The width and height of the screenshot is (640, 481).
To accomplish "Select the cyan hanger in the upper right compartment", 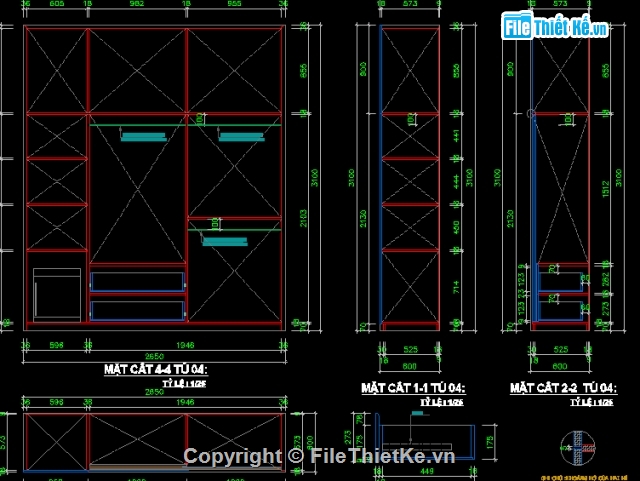I will click(x=242, y=137).
